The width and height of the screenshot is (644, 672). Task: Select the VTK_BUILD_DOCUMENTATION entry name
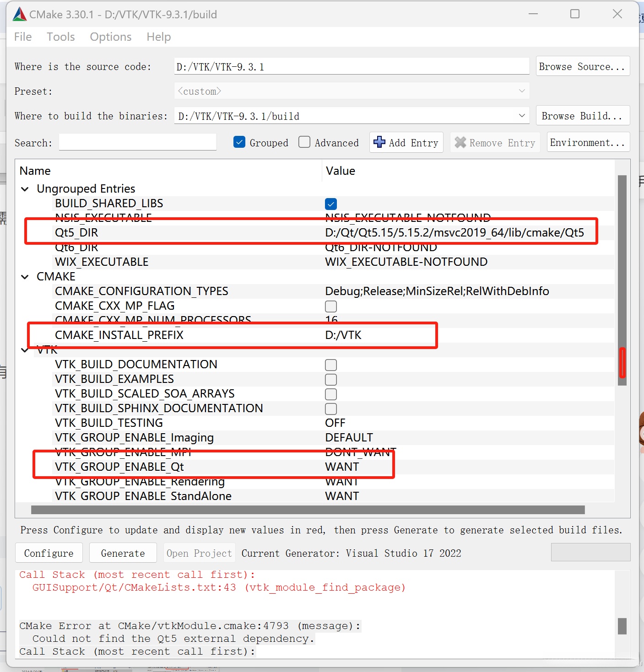(136, 365)
